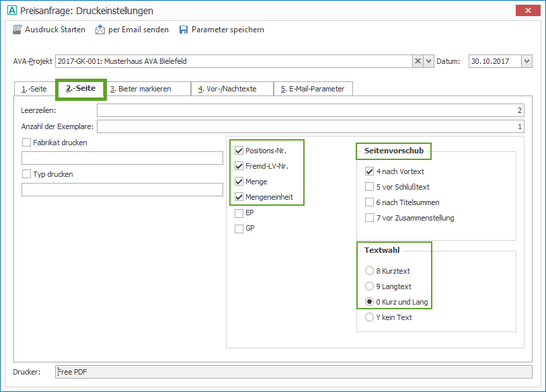Choose the Y kein Text radio option
The height and width of the screenshot is (392, 546).
[x=369, y=317]
